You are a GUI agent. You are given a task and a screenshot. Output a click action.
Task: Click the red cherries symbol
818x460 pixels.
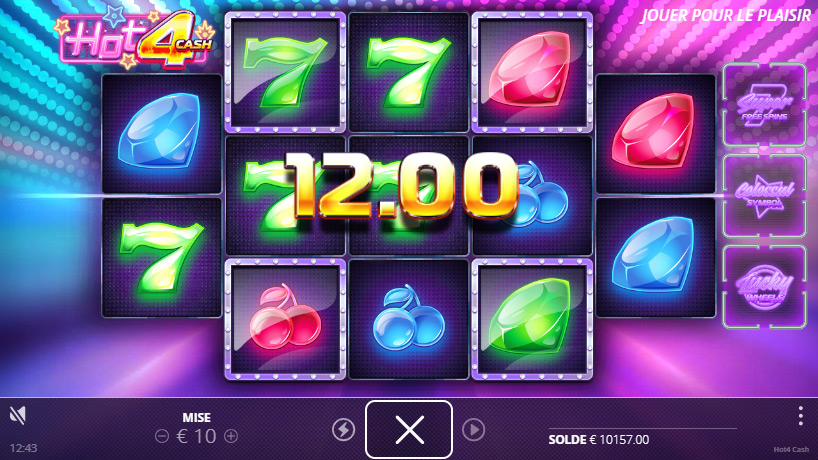tap(285, 319)
